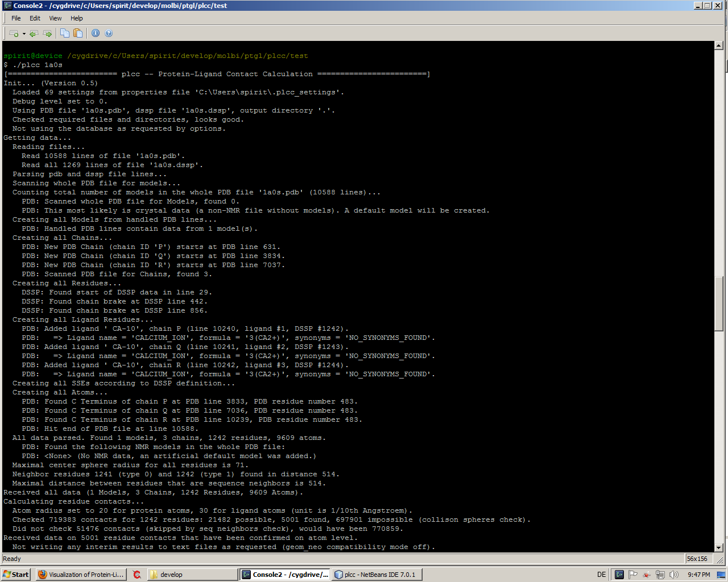The height and width of the screenshot is (582, 728).
Task: Select the Console2 taskbar button
Action: [x=285, y=575]
